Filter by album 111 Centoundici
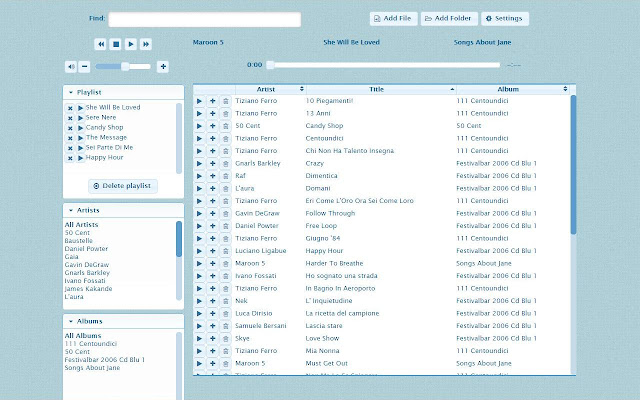Screen dimensions: 640x400 pyautogui.click(x=91, y=344)
